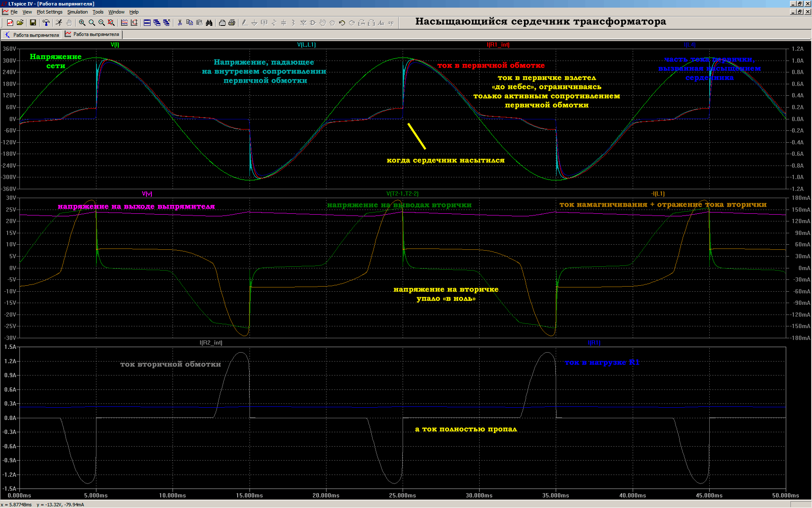Screen dimensions: 812x508
Task: Open a file using the folder icon
Action: (x=20, y=23)
